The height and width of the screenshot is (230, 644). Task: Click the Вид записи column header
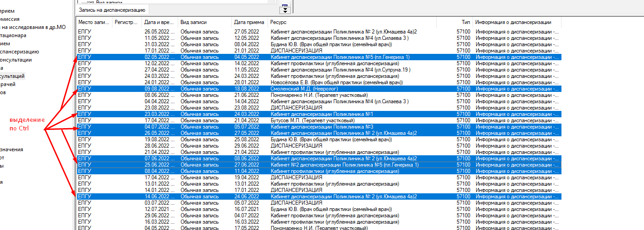point(205,22)
